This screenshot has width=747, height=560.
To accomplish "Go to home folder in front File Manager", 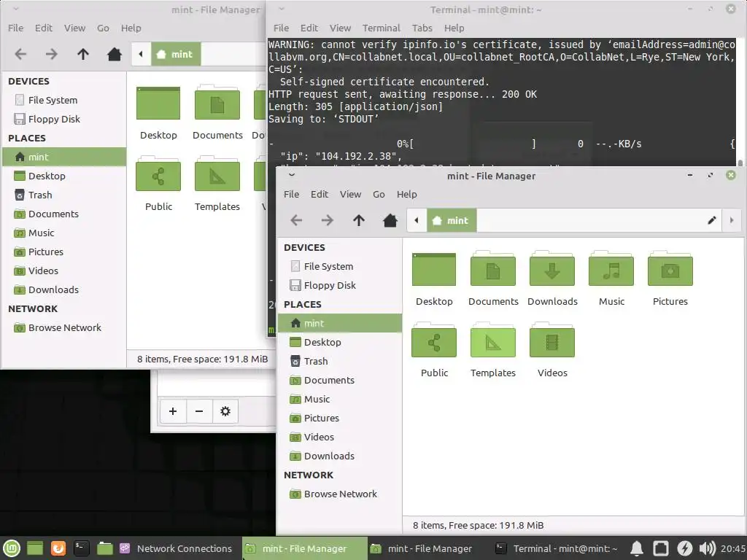I will coord(390,220).
